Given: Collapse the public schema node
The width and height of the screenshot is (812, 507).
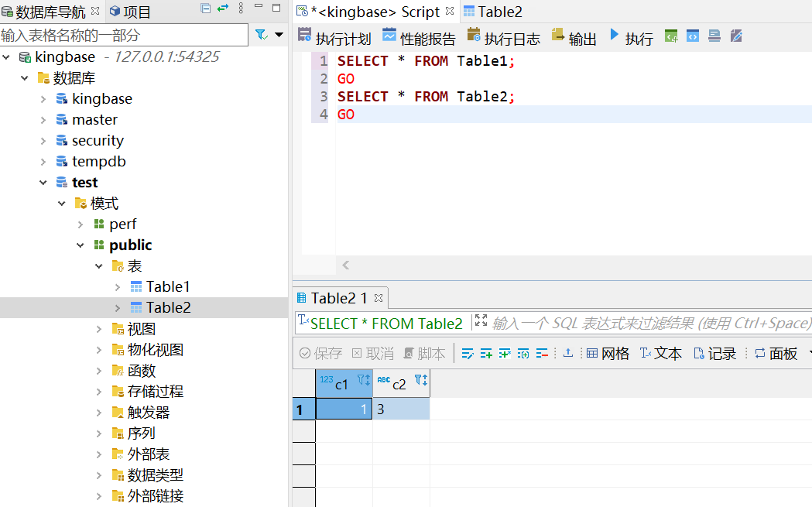Looking at the screenshot, I should point(81,245).
